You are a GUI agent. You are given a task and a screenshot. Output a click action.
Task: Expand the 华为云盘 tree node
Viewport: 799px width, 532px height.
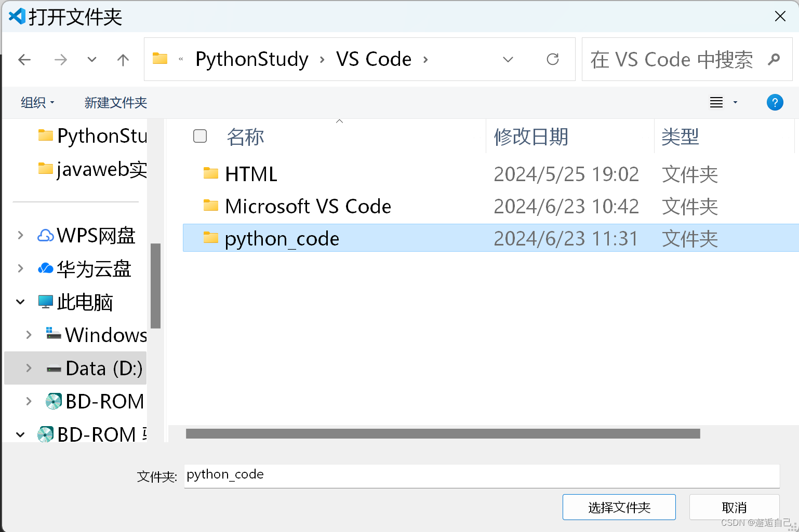pos(20,268)
